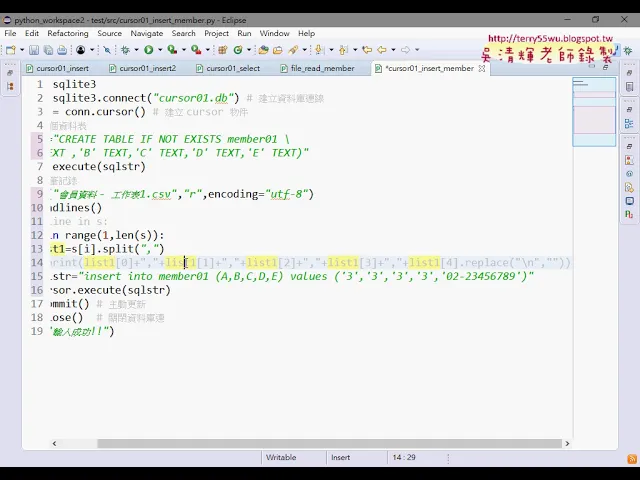Image resolution: width=640 pixels, height=480 pixels.
Task: Expand the Forward history dropdown arrow
Action: tap(417, 50)
